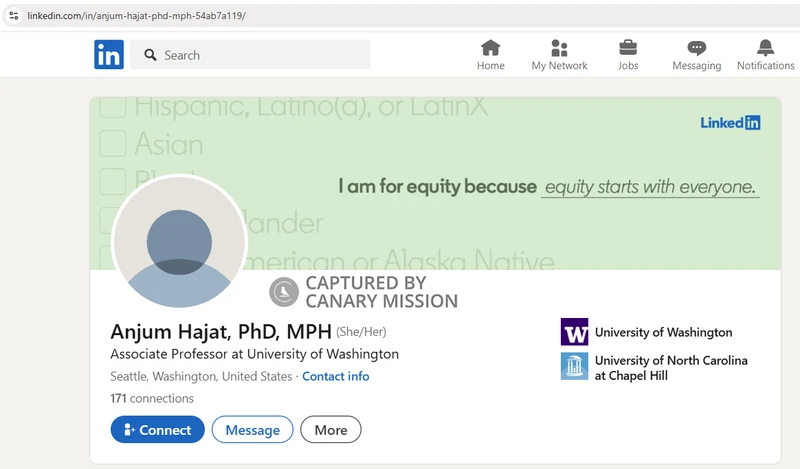Screen dimensions: 800x469
Task: Click the UNC Chapel Hill logo
Action: [574, 367]
